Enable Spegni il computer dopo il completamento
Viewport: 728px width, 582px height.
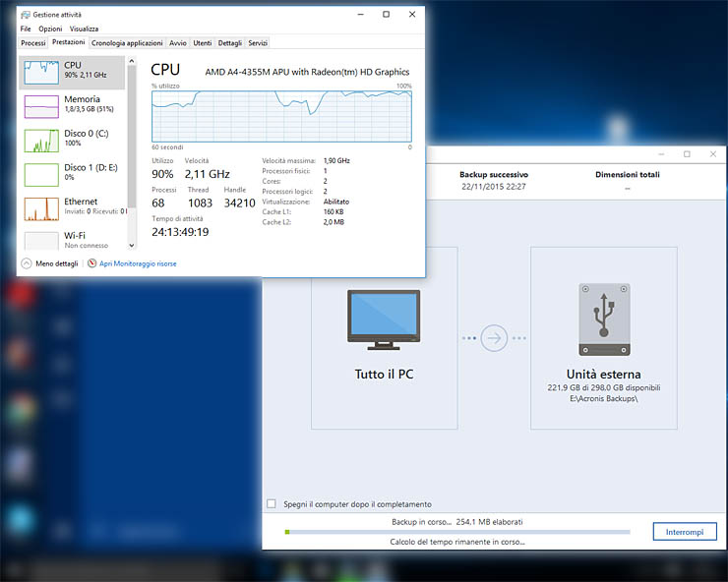pyautogui.click(x=272, y=504)
